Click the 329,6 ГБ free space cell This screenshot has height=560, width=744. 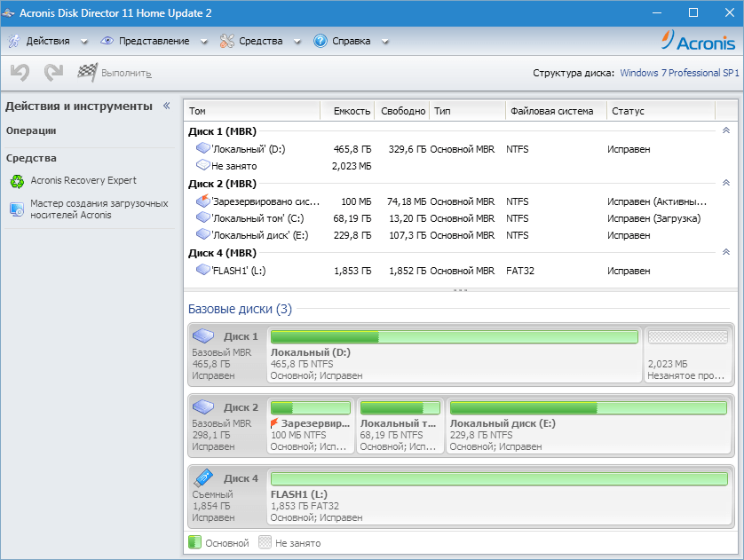[408, 149]
